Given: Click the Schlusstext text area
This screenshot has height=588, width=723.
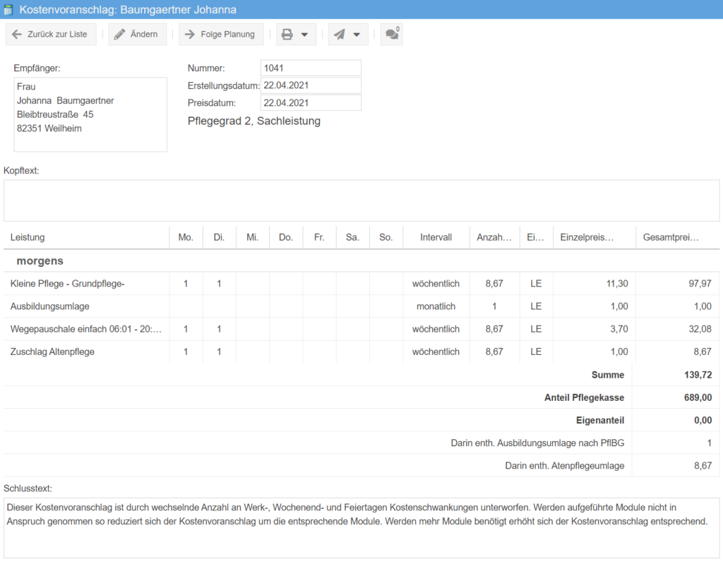Looking at the screenshot, I should tap(361, 527).
